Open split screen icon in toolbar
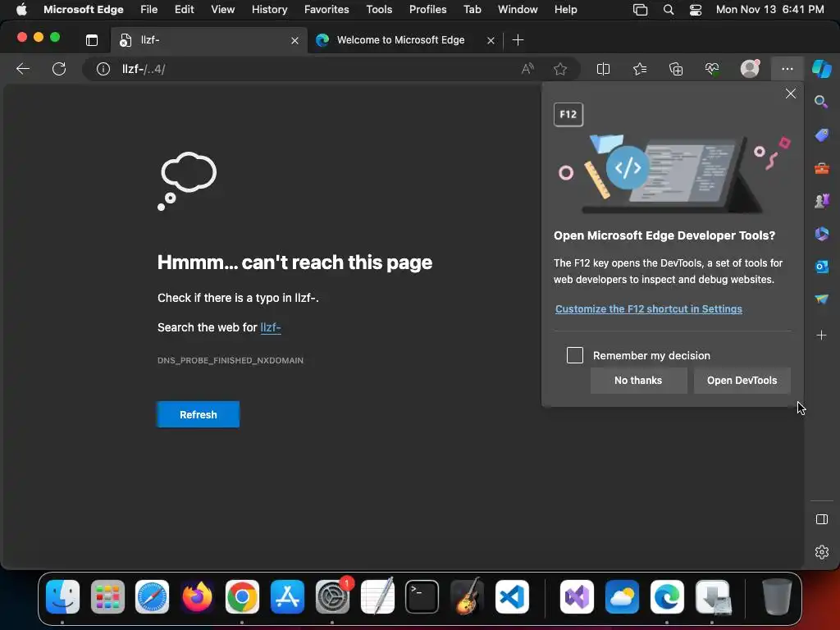 coord(603,69)
